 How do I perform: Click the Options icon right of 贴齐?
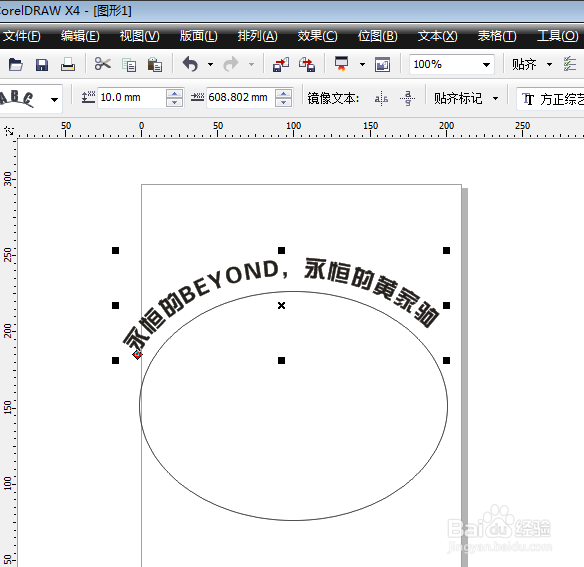pos(570,64)
